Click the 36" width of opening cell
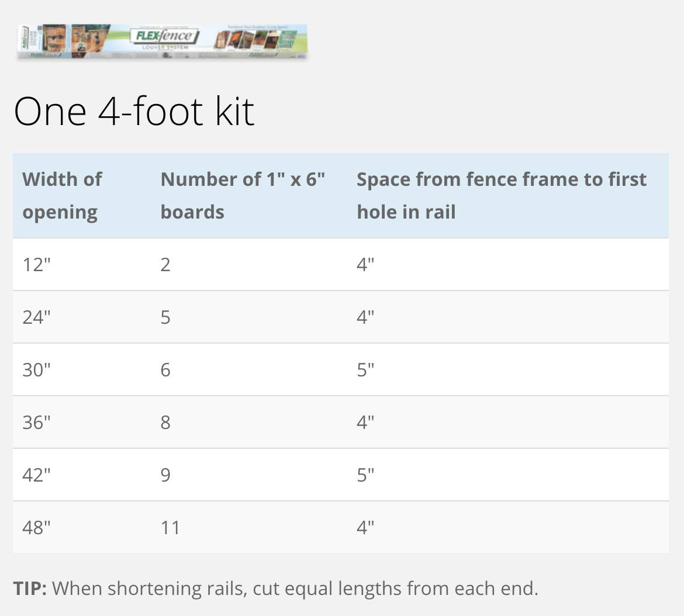The height and width of the screenshot is (616, 684). click(37, 423)
